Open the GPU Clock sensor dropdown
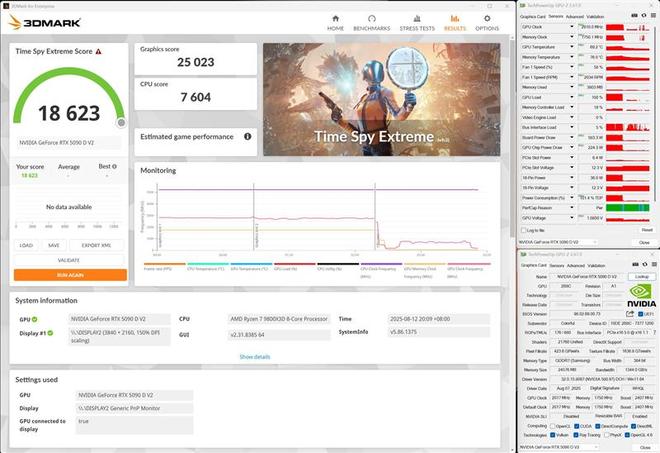This screenshot has height=453, width=660. pyautogui.click(x=572, y=27)
